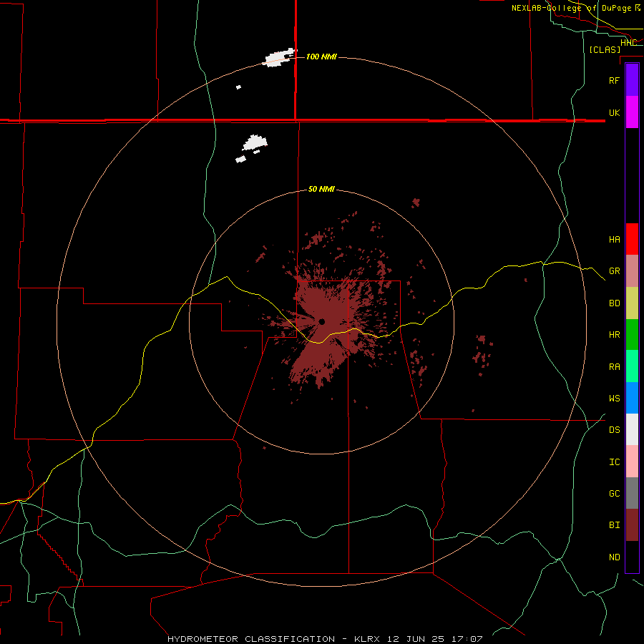Click the RF legend label
Image resolution: width=644 pixels, height=644 pixels.
click(x=614, y=80)
